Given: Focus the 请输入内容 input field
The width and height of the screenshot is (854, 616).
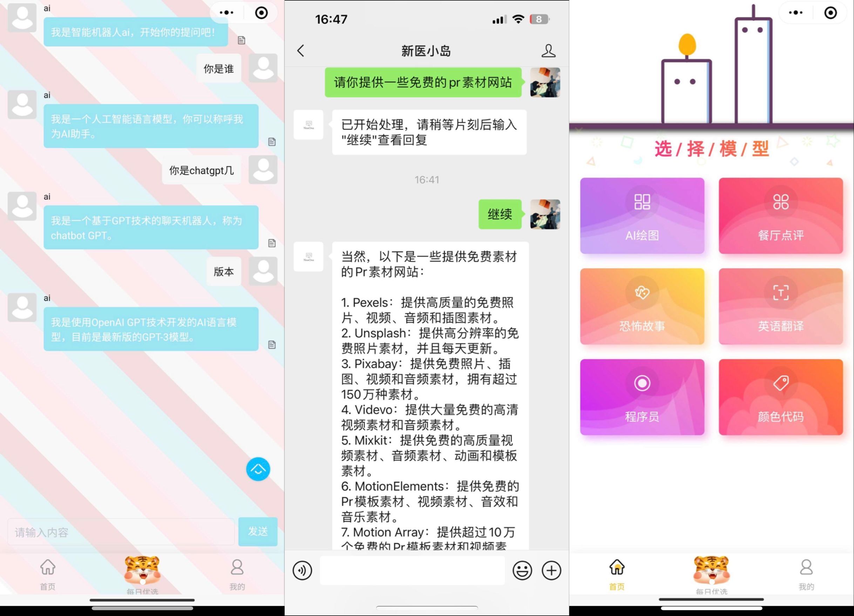Looking at the screenshot, I should pos(121,532).
